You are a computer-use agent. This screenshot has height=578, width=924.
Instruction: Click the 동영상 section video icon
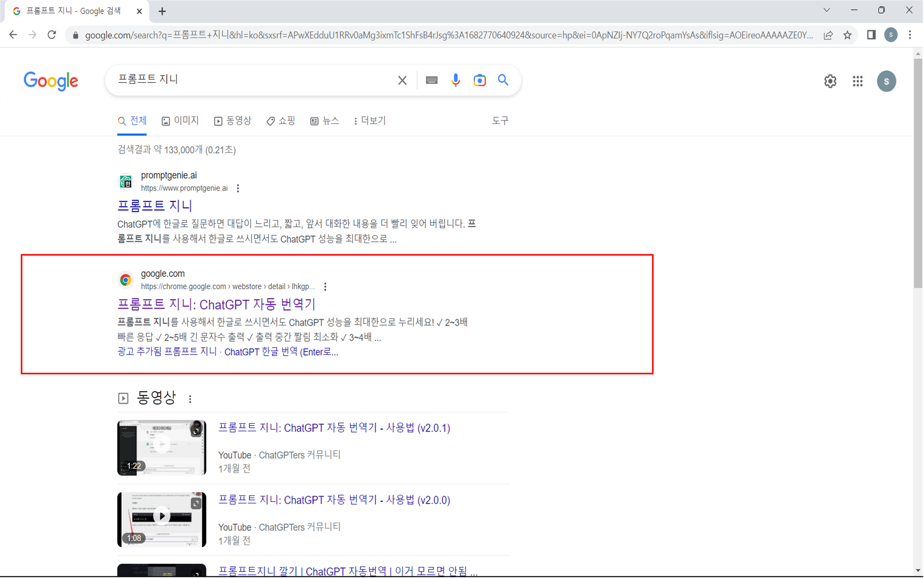(x=123, y=398)
